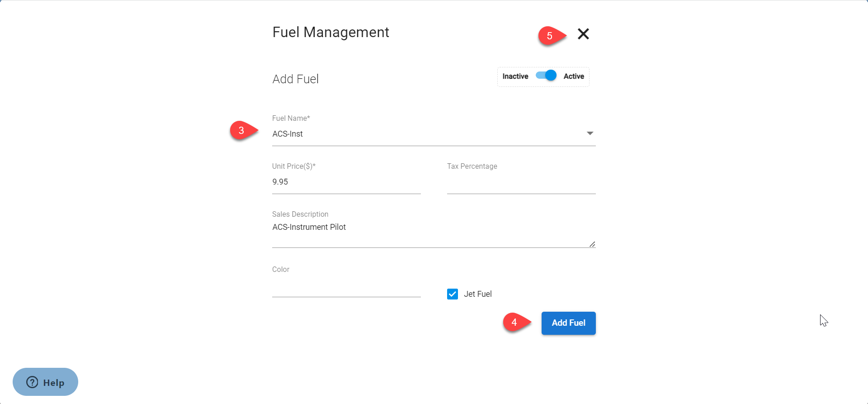Toggle the Inactive/Active status switch
Viewport: 868px width, 404px height.
[546, 76]
